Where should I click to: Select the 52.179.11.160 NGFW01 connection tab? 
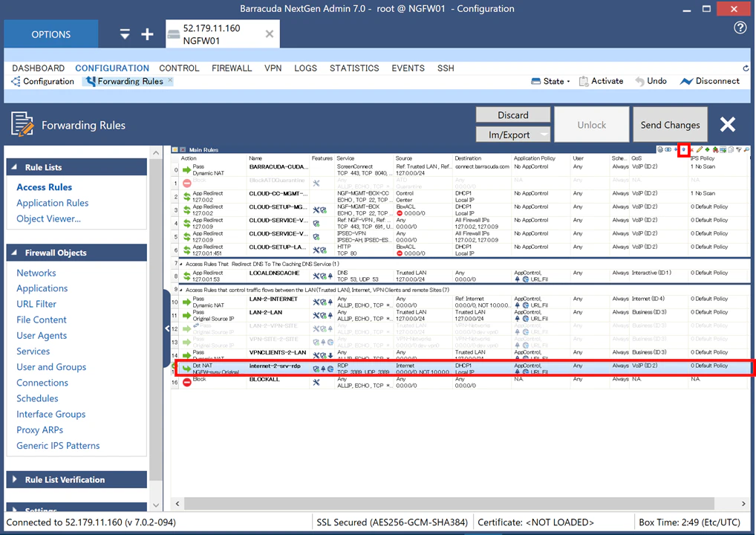222,34
